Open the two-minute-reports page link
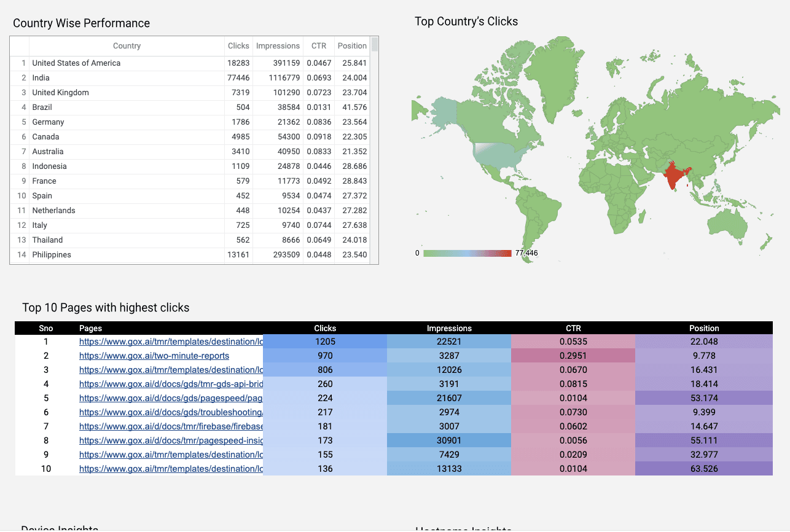The height and width of the screenshot is (532, 790). 154,356
